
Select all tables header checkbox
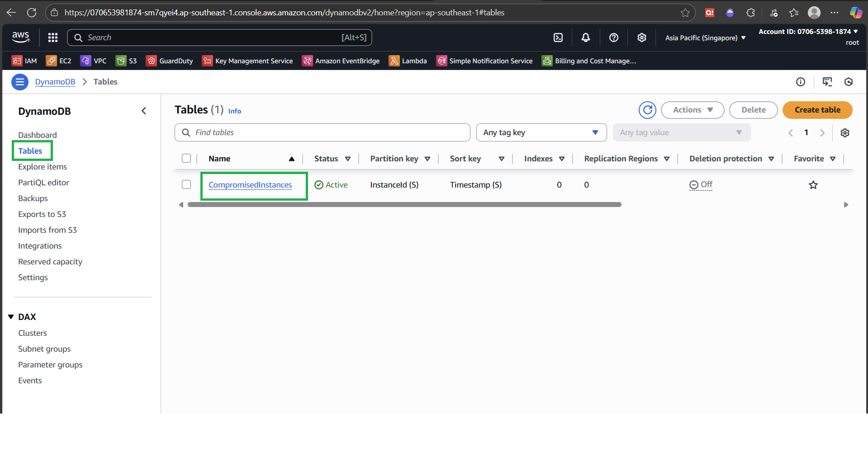tap(186, 158)
